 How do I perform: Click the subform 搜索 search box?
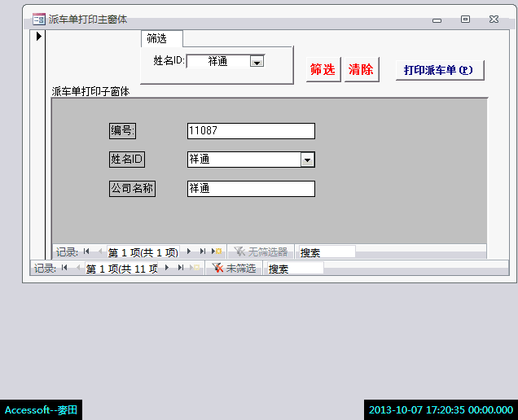coord(327,252)
